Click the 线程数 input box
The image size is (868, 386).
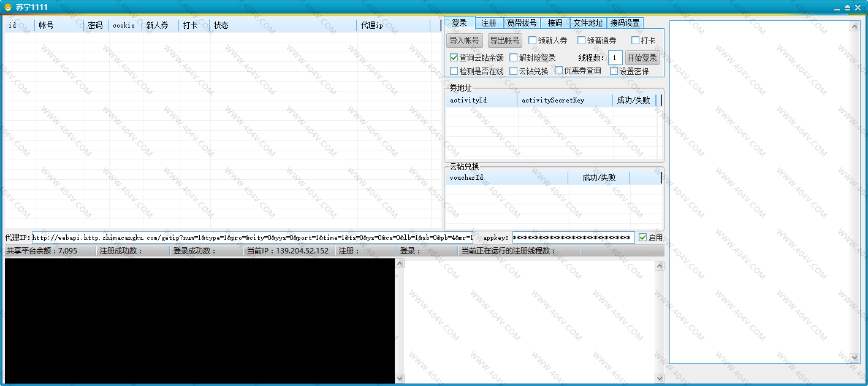point(615,58)
